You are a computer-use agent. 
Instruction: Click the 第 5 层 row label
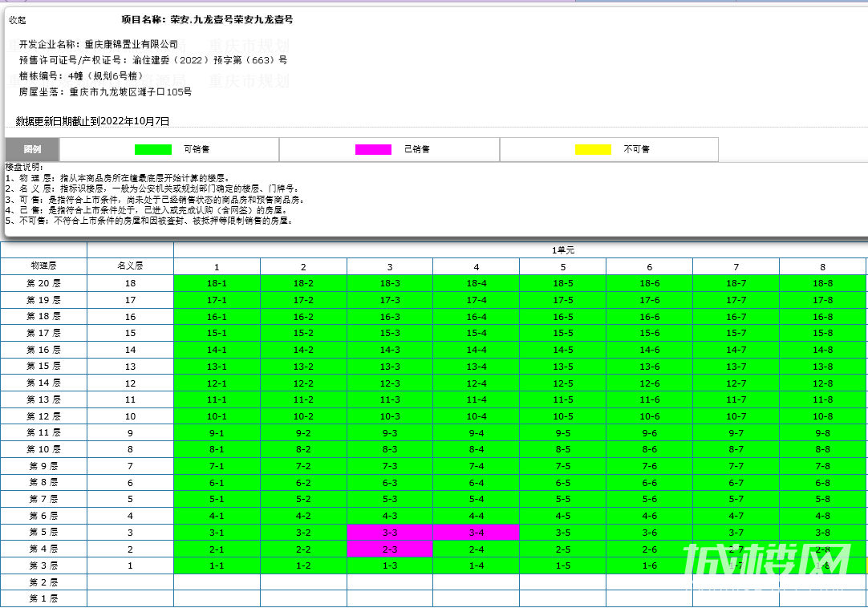point(44,533)
